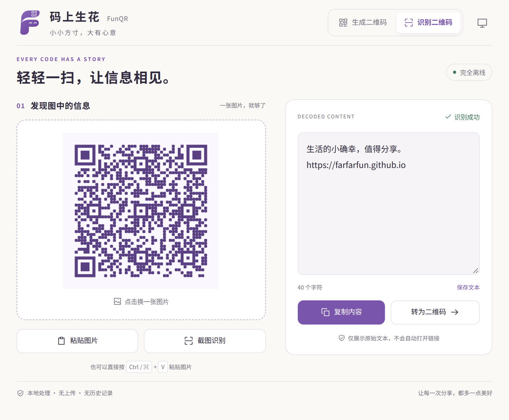Click the 小小方寸，大有心意 tagline

83,33
